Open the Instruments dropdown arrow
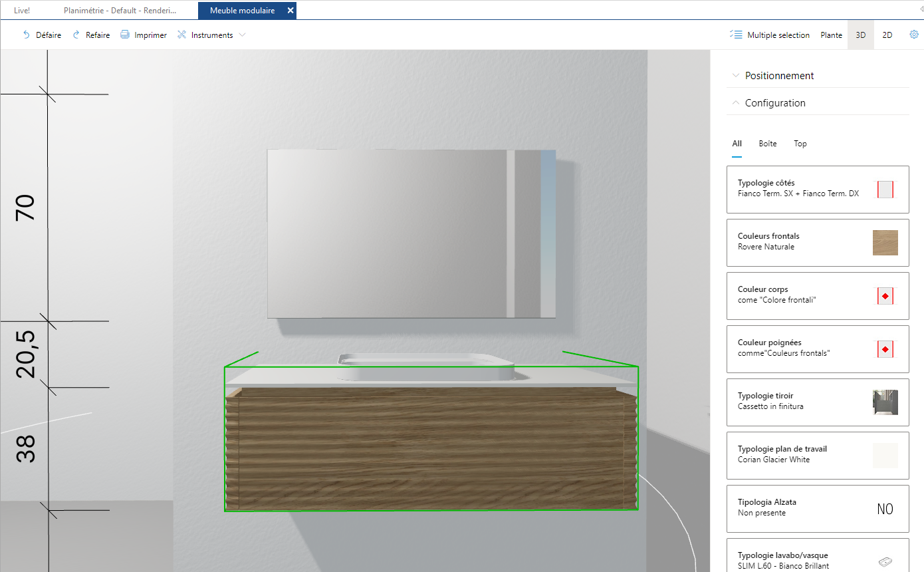Screen dimensions: 924x572 tap(242, 35)
